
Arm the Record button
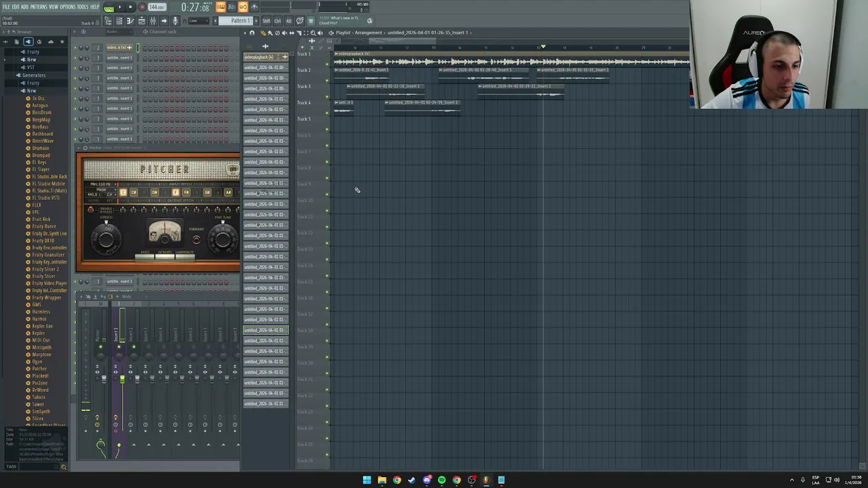(142, 7)
